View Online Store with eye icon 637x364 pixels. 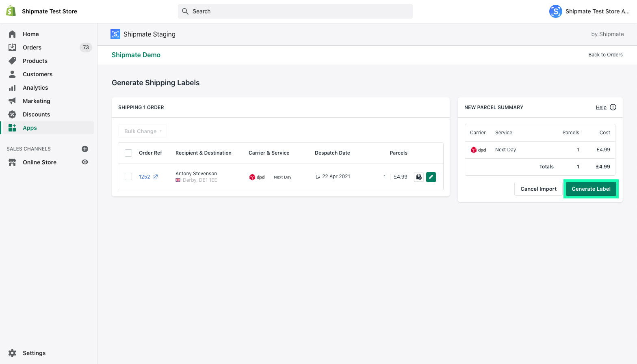tap(85, 162)
